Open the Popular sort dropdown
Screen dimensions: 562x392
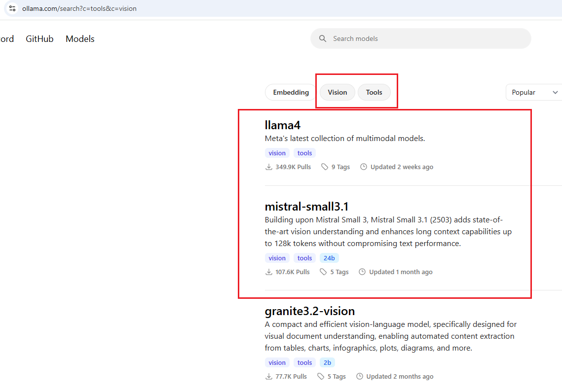pos(534,92)
